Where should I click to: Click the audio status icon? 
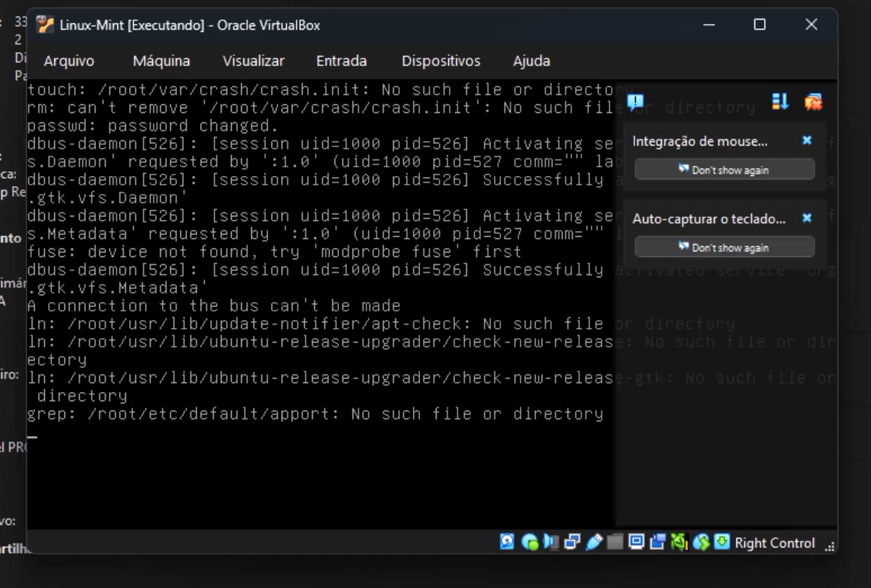click(551, 542)
